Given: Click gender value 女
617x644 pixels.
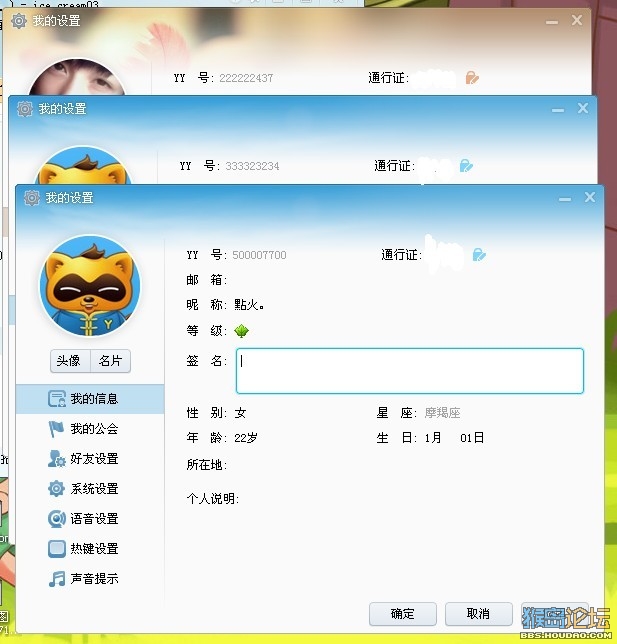Looking at the screenshot, I should click(240, 413).
